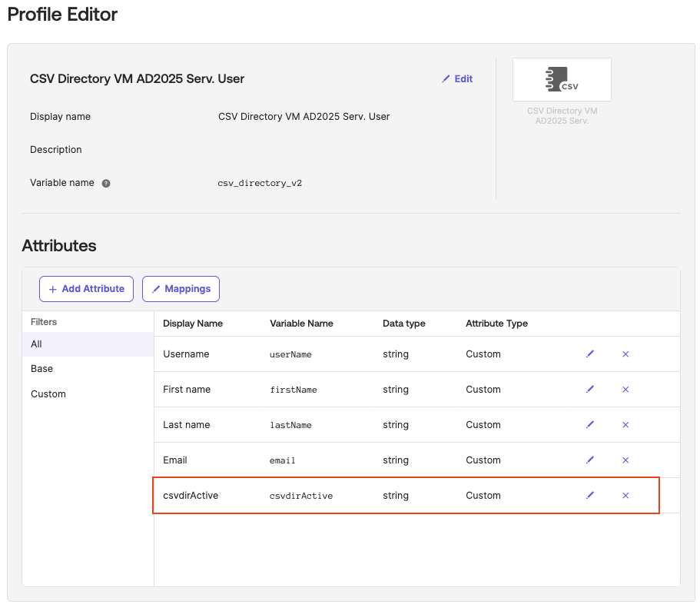Click the Display Name column header
Screen dimensions: 700x611
click(193, 324)
